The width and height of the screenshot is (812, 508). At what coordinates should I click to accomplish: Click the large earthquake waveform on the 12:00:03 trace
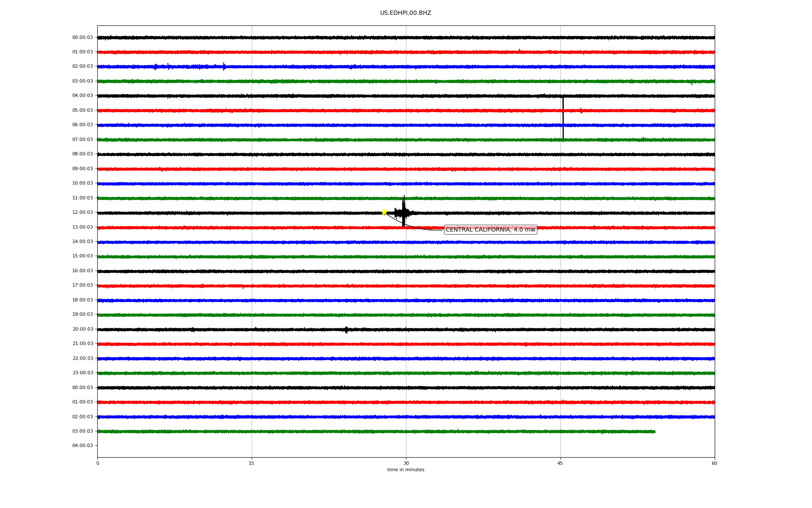pos(404,212)
